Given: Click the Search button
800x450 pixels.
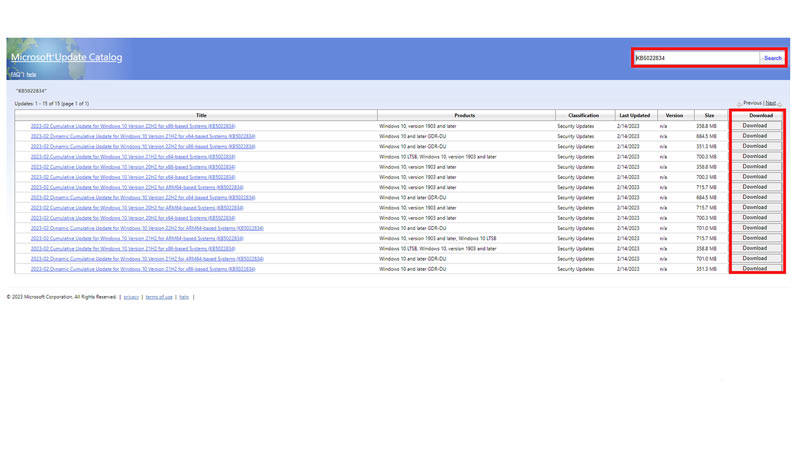Looking at the screenshot, I should click(772, 58).
